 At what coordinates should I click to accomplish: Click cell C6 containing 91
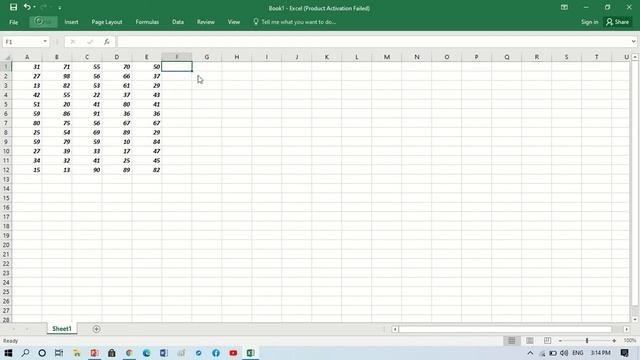[87, 113]
